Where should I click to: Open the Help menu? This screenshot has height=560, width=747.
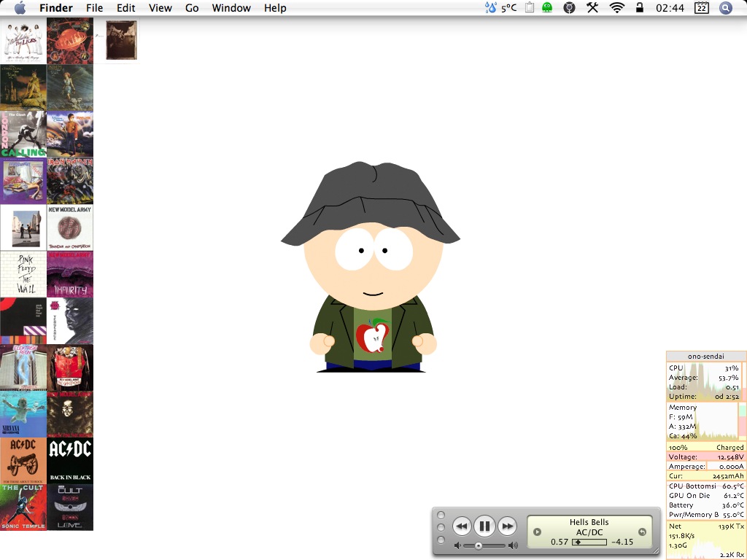pyautogui.click(x=275, y=8)
